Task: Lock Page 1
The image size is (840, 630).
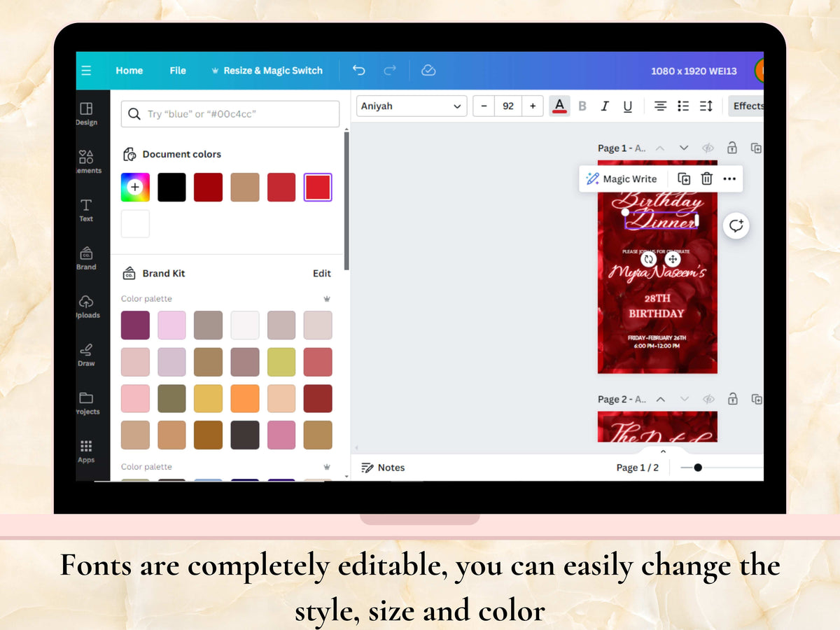Action: click(x=732, y=148)
